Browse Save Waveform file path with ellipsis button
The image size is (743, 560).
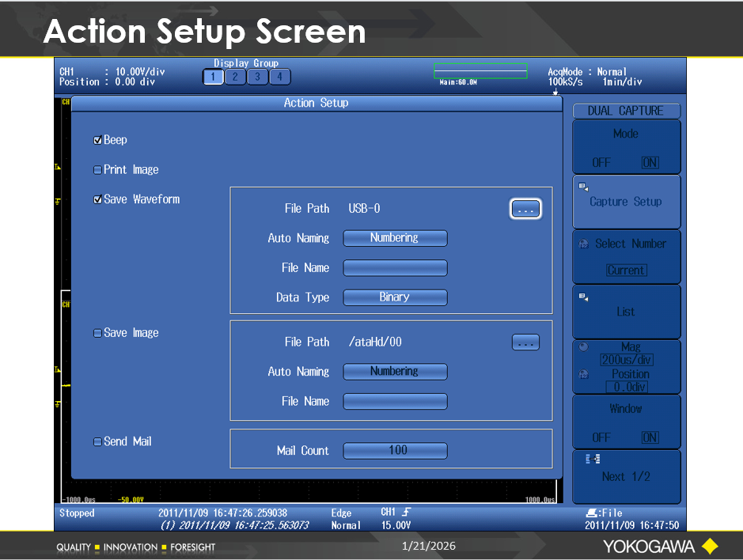526,209
